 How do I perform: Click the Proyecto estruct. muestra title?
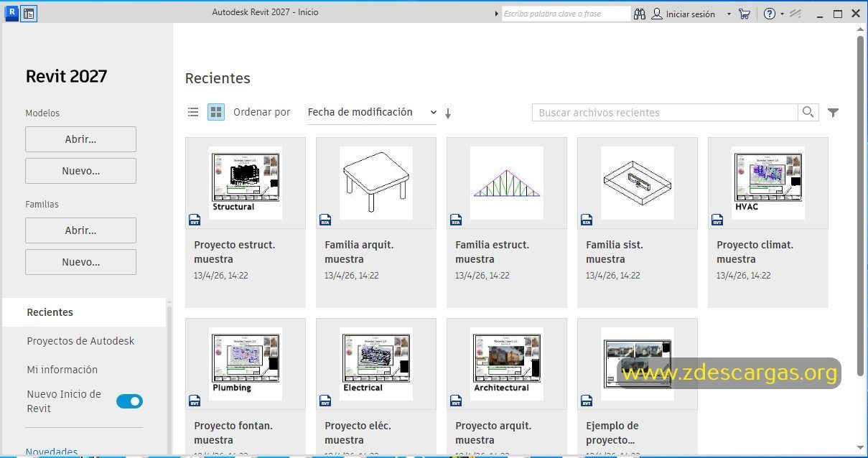click(x=235, y=252)
